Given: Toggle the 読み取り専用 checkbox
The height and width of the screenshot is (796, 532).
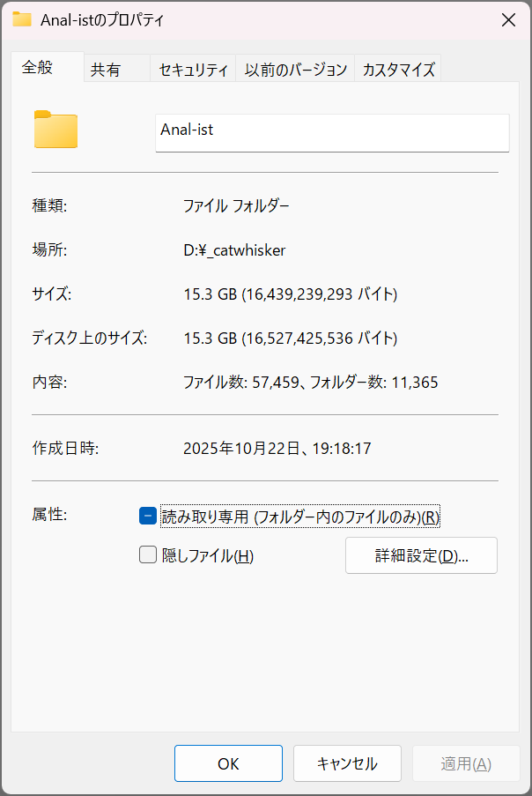Looking at the screenshot, I should pos(148,517).
